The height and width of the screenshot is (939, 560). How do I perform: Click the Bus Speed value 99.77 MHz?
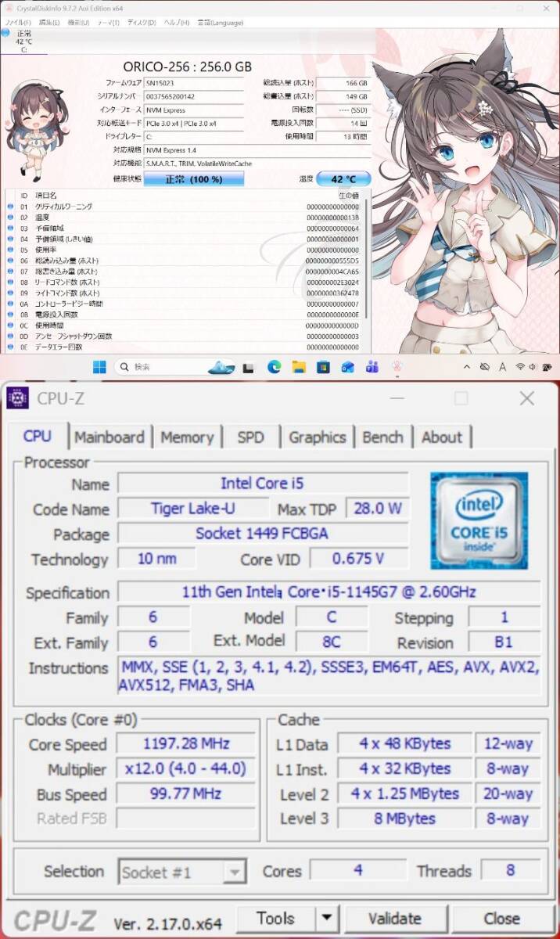pyautogui.click(x=186, y=793)
